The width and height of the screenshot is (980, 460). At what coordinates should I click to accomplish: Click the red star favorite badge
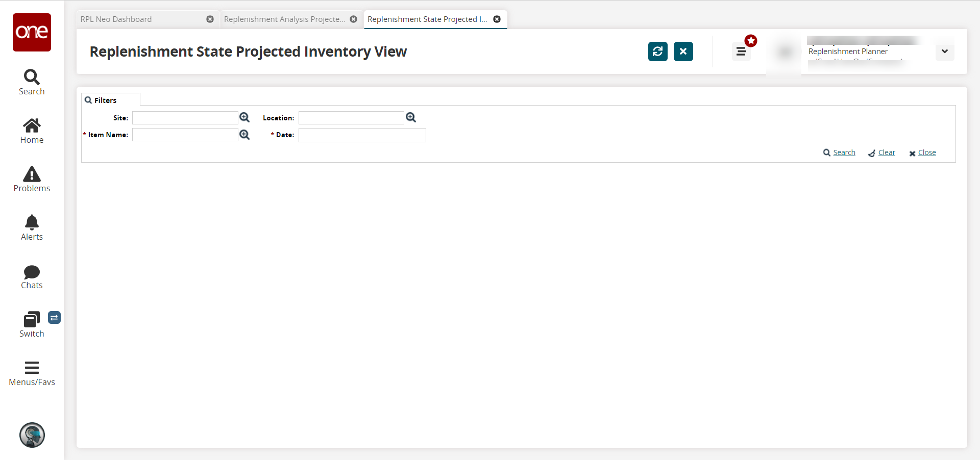point(751,41)
